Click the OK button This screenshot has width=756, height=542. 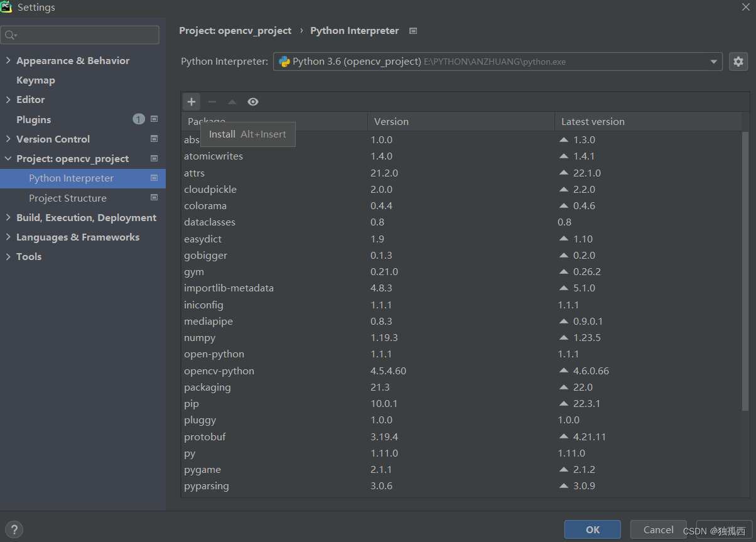click(592, 529)
